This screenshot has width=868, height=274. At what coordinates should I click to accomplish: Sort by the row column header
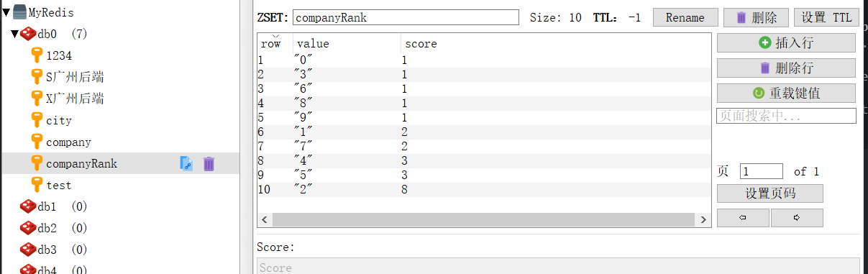[275, 43]
